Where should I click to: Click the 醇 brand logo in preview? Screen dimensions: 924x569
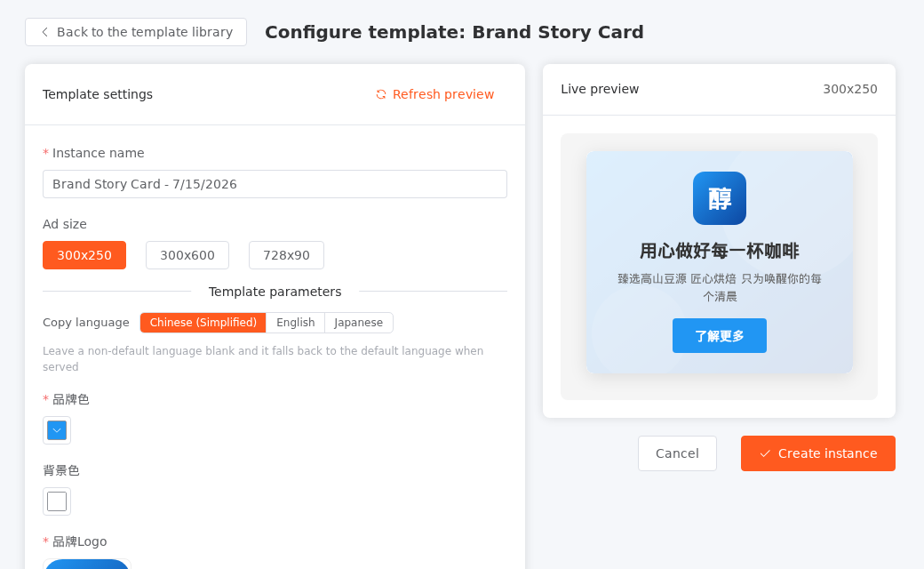click(719, 198)
